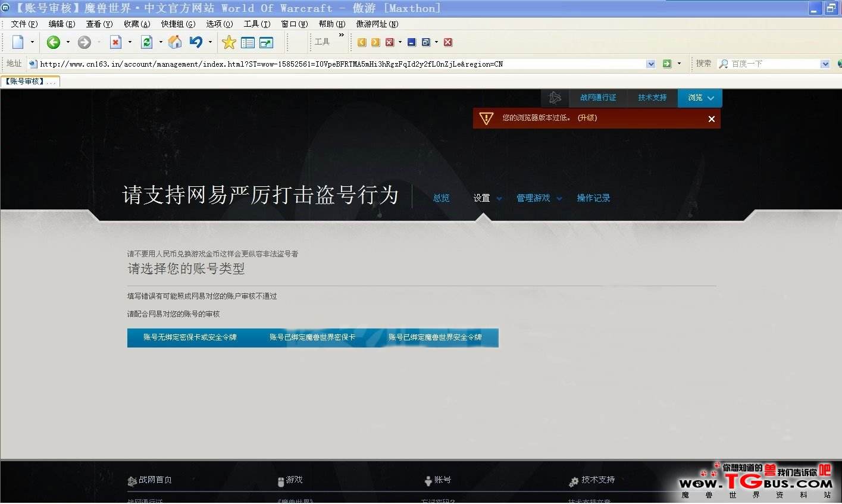Screen dimensions: 842x504
Task: Switch to next tab with orange right arrow
Action: pyautogui.click(x=375, y=42)
